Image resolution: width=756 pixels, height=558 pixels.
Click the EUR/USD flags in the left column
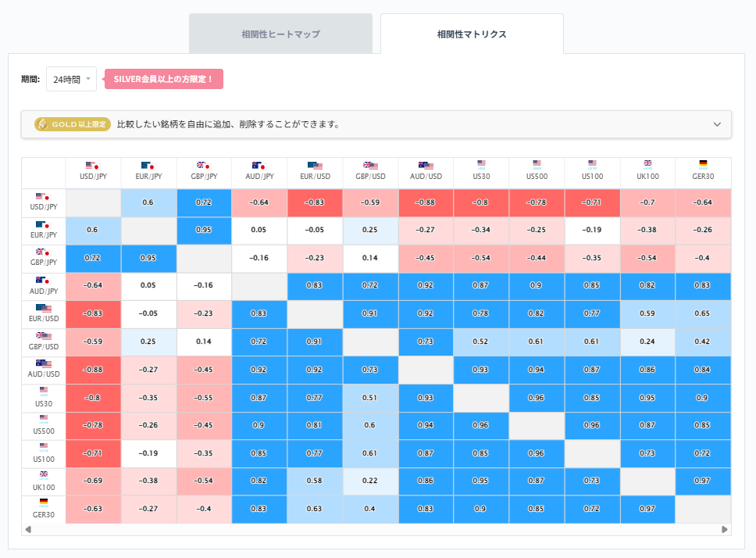43,309
